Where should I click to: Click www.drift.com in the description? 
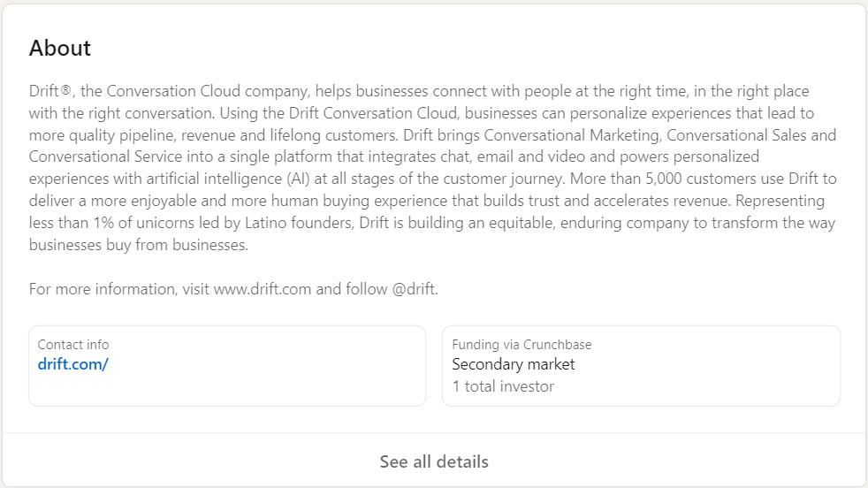[x=263, y=289]
